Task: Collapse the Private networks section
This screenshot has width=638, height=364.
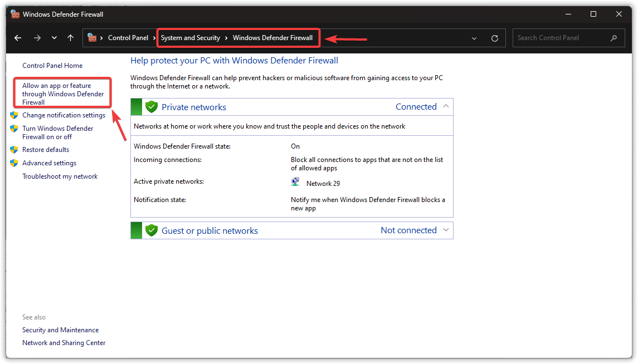Action: (445, 106)
